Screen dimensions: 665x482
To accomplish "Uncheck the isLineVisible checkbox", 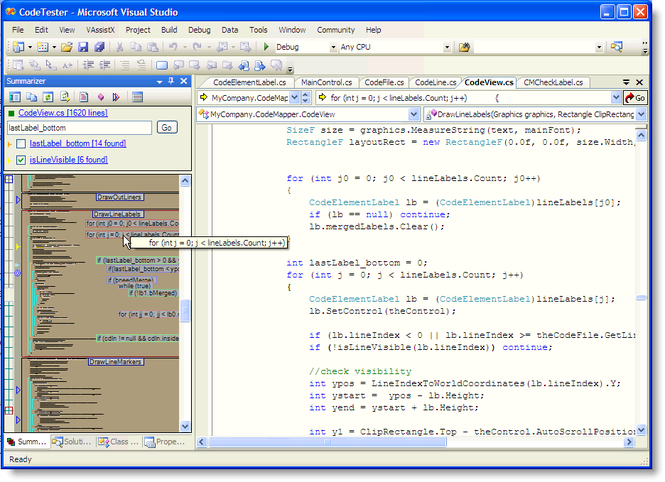I will (21, 160).
